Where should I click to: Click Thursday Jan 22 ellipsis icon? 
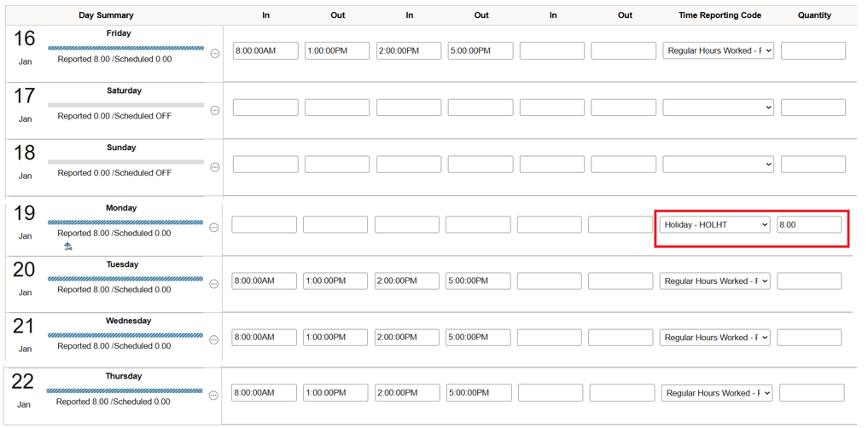[x=214, y=396]
